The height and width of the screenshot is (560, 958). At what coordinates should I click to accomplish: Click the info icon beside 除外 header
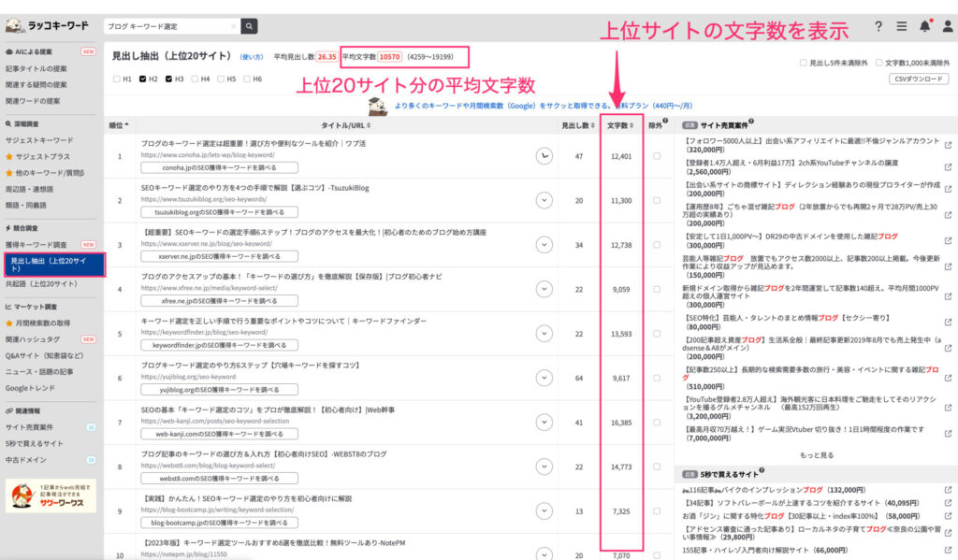pyautogui.click(x=665, y=121)
